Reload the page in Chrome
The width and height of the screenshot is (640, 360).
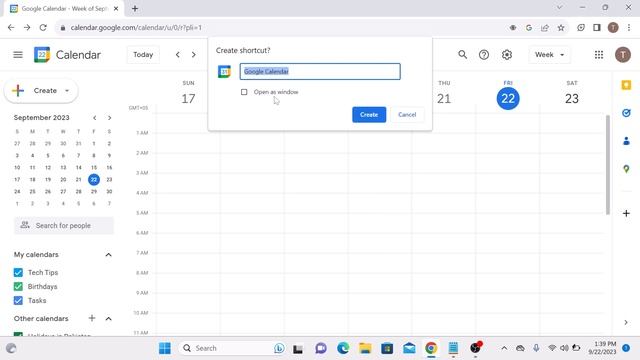tap(43, 28)
